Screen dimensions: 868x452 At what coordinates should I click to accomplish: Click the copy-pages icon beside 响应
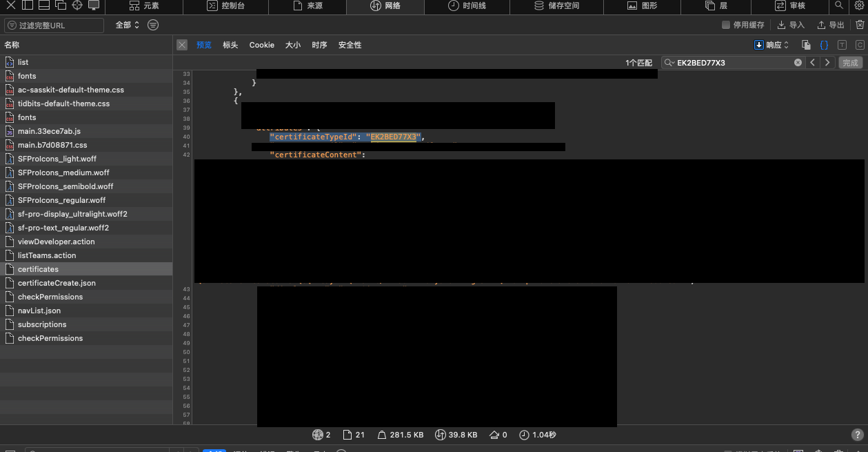point(806,45)
